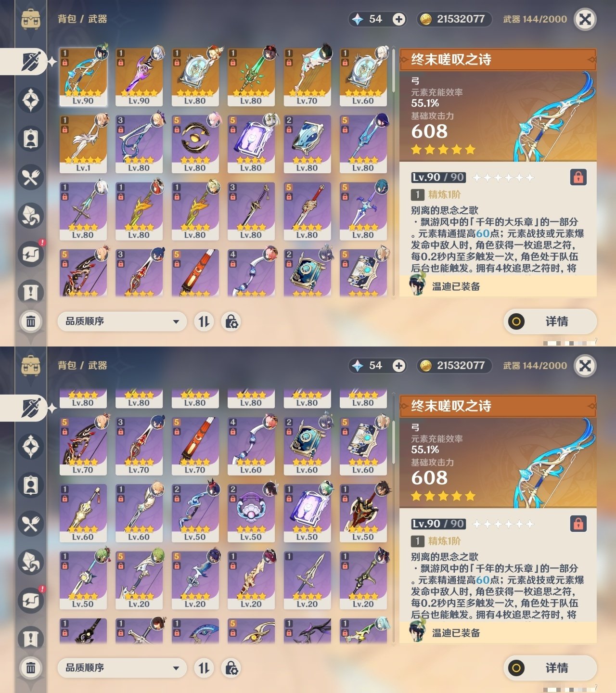Screen dimensions: 616x693
Task: Toggle the red lock on weapon in upper panel
Action: click(x=578, y=177)
